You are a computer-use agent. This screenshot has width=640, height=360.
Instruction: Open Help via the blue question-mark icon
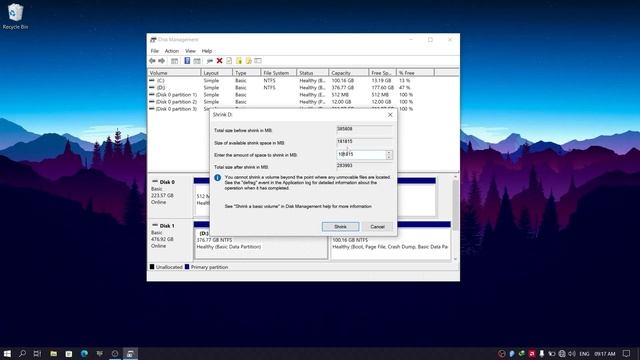187,61
